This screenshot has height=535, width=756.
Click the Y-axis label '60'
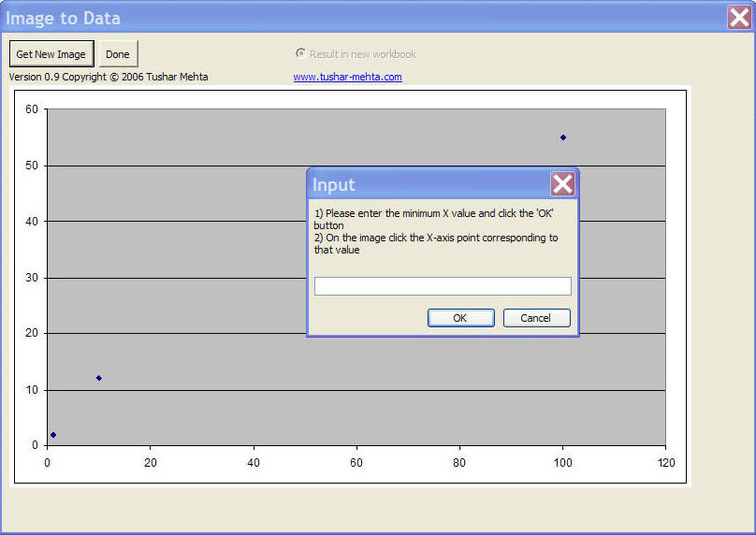coord(32,109)
